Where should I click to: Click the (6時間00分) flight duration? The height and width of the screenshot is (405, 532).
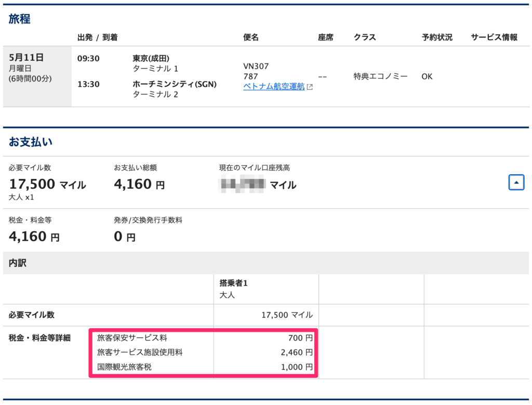click(30, 79)
